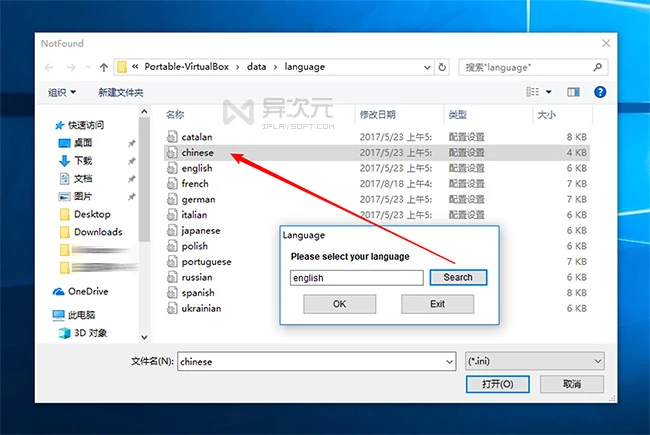Select the french file icon
Screen dimensions: 650x435
172,183
